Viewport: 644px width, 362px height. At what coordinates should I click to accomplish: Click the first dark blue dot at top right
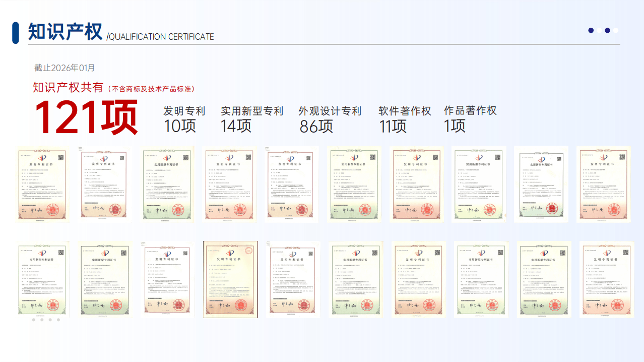click(x=591, y=30)
